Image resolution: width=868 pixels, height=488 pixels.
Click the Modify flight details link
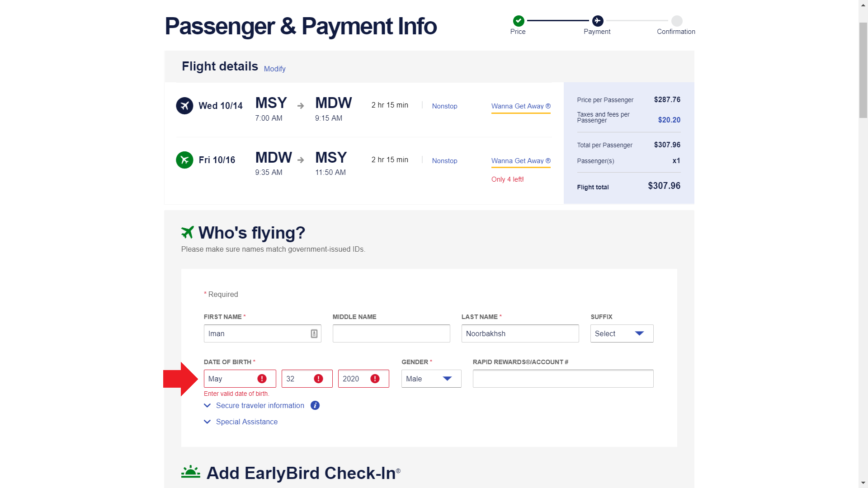(274, 69)
